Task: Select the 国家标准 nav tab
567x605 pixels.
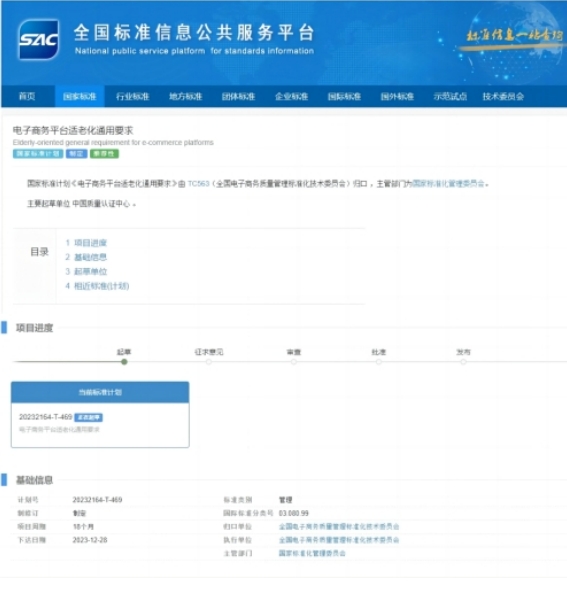Action: coord(79,96)
